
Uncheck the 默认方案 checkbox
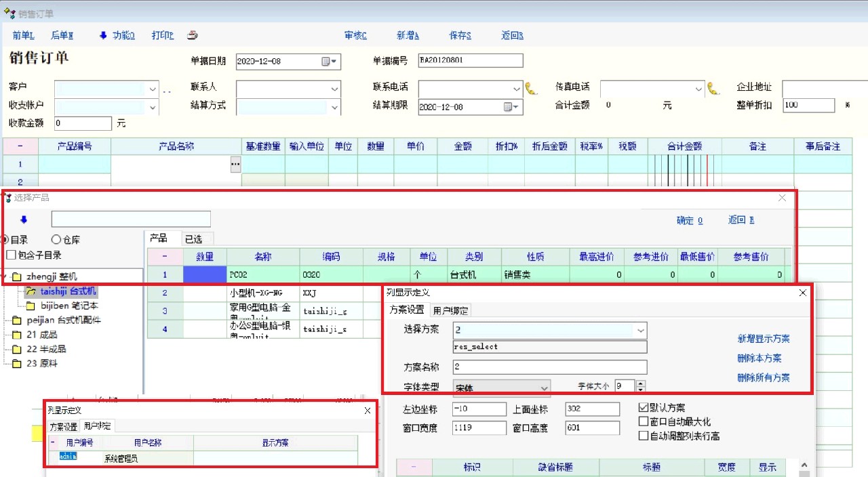coord(644,408)
